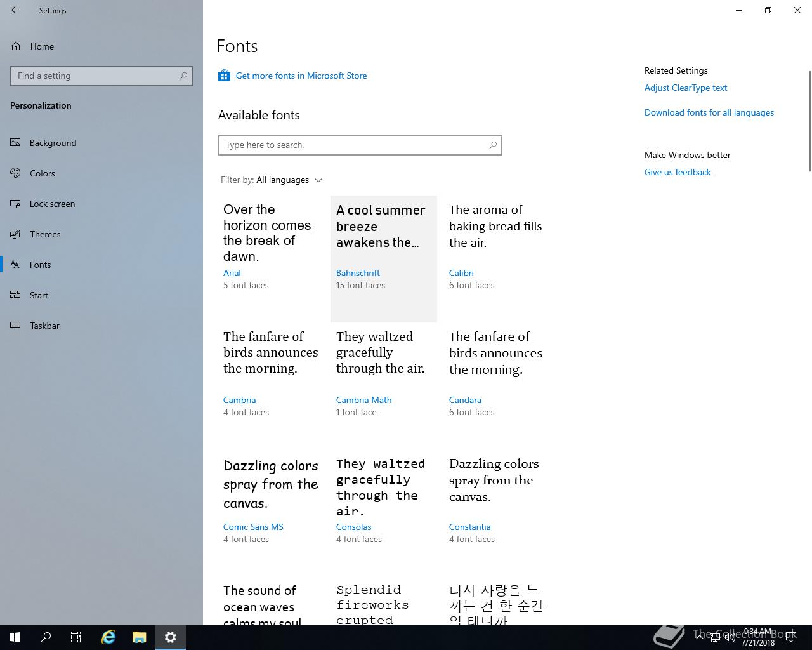This screenshot has width=812, height=650.
Task: Open the Bahnschrift font card
Action: (384, 259)
